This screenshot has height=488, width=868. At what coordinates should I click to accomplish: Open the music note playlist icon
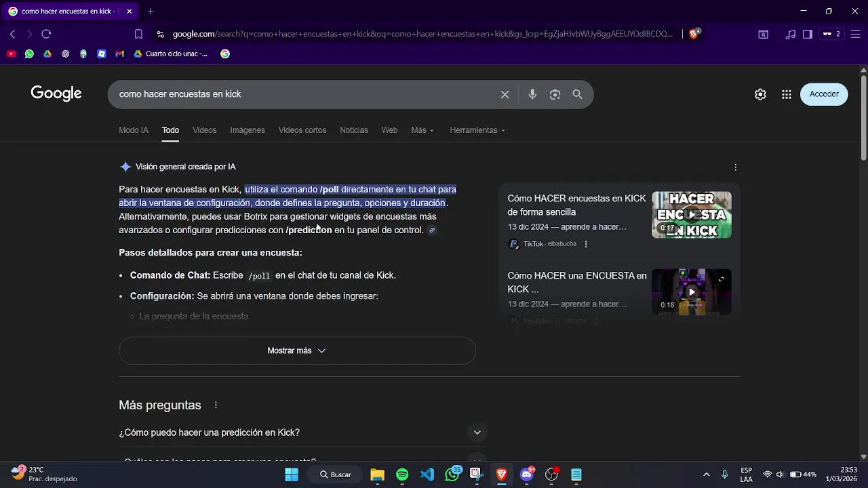tap(790, 34)
